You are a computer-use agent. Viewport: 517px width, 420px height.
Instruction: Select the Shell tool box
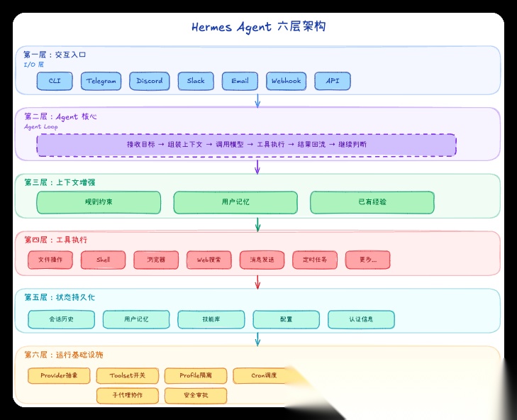[104, 260]
